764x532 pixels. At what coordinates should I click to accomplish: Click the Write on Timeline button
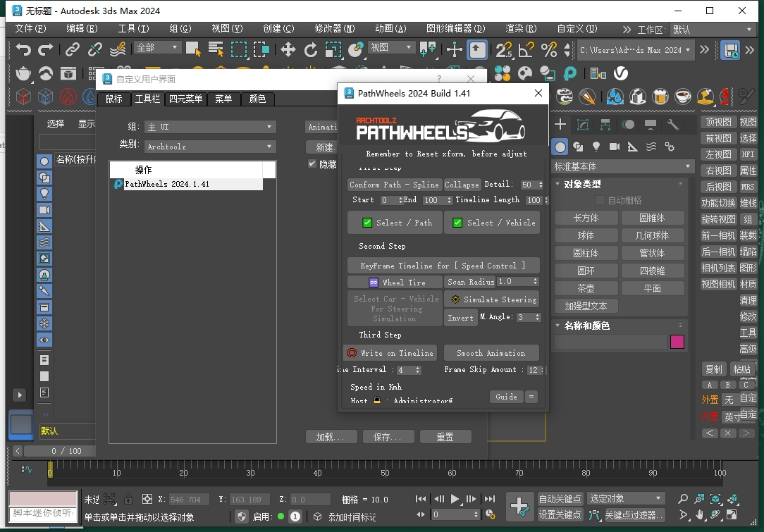(x=390, y=352)
